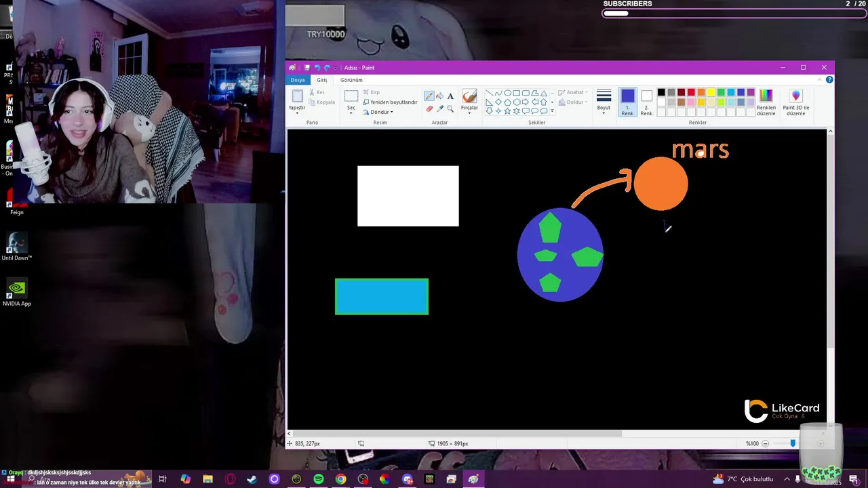Open Renkleri düzenle color editor
The height and width of the screenshot is (488, 868).
tap(766, 102)
